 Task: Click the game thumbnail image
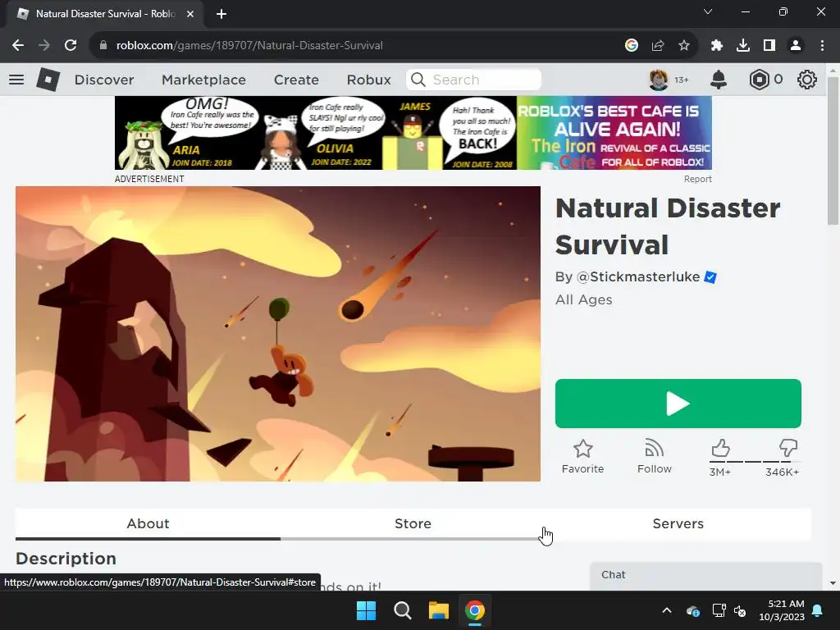[278, 334]
